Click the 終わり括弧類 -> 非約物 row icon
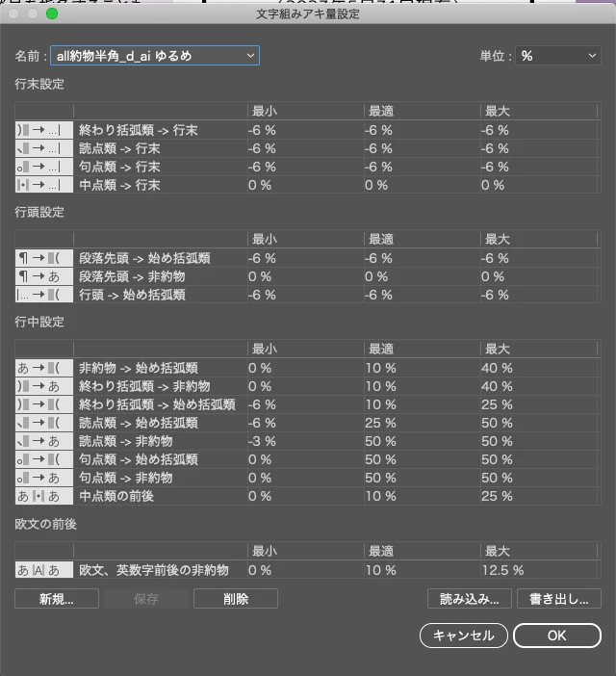The height and width of the screenshot is (676, 616). coord(44,386)
